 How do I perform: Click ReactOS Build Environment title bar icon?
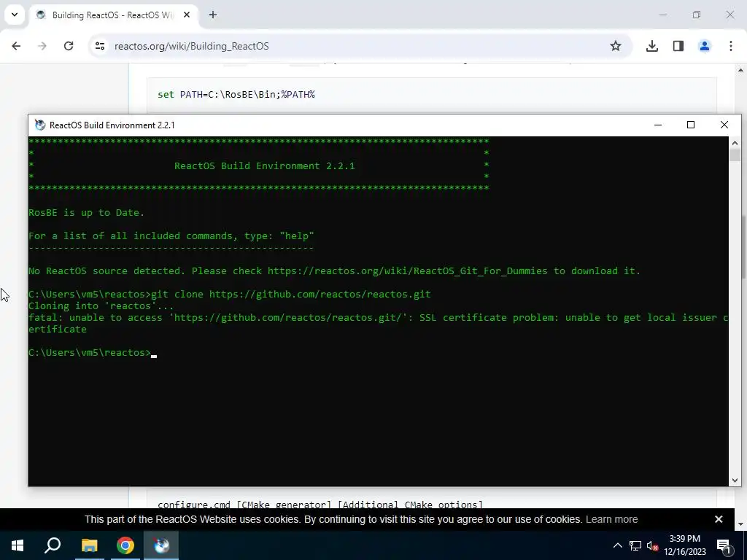(x=41, y=125)
